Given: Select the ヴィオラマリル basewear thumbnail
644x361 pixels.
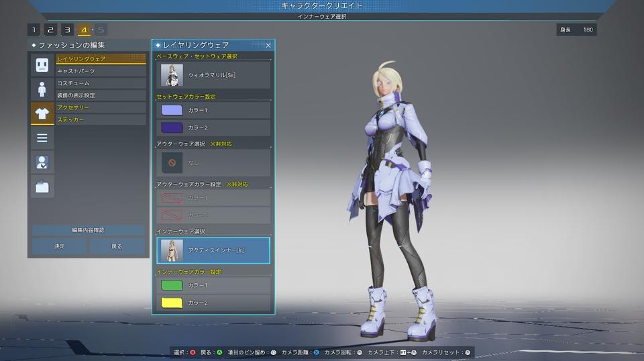Looking at the screenshot, I should click(172, 75).
